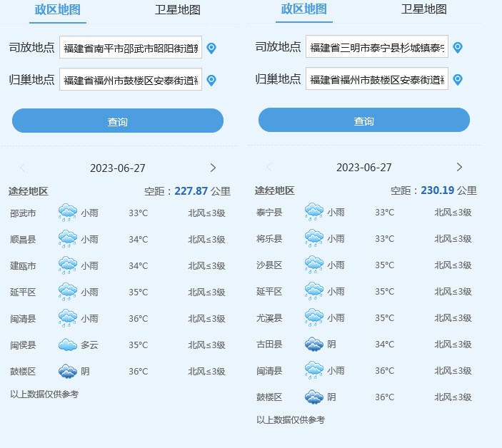Click the location pin beside the 泰宁县 司放地点 field
This screenshot has height=448, width=502.
tap(458, 48)
